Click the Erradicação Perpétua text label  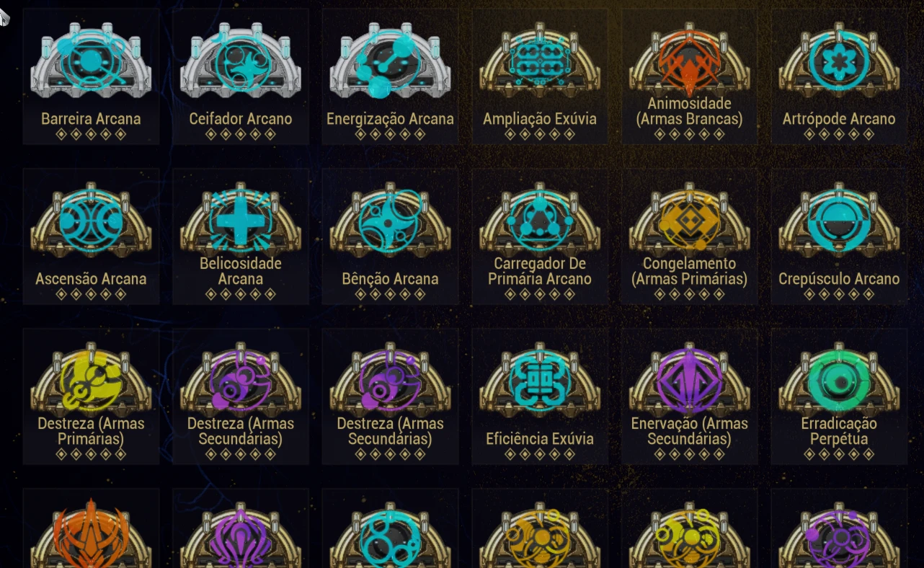(x=839, y=431)
